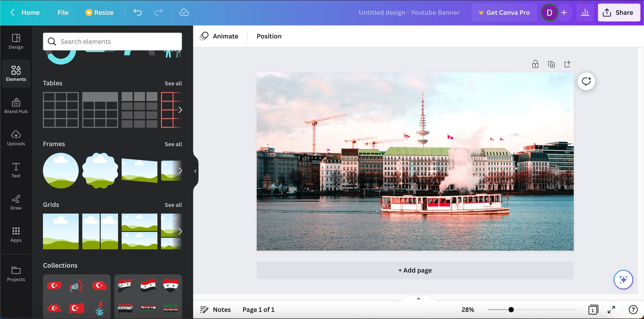Open the Draw panel

click(x=16, y=202)
